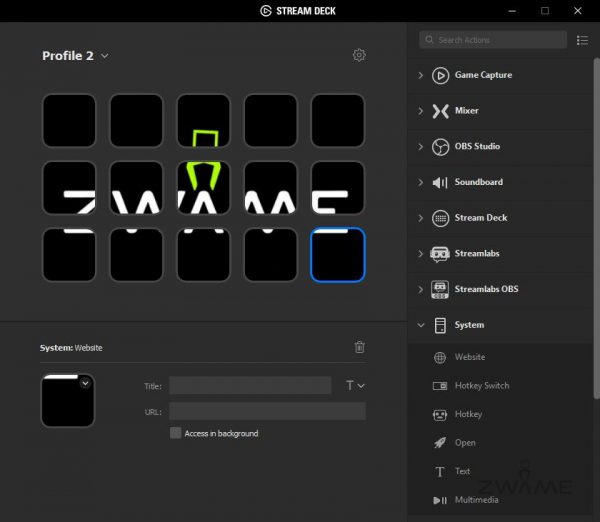This screenshot has width=600, height=522.
Task: Minimize the Stream Deck window
Action: [512, 11]
